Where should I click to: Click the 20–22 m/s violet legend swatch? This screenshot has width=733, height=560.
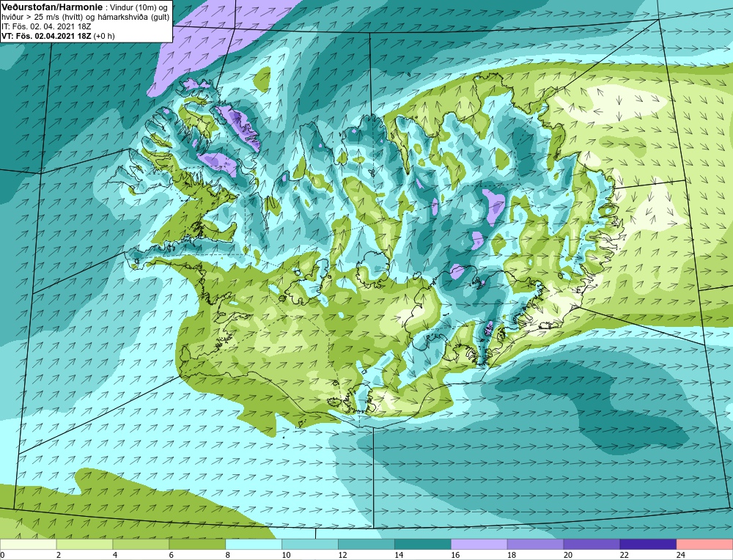coord(592,545)
